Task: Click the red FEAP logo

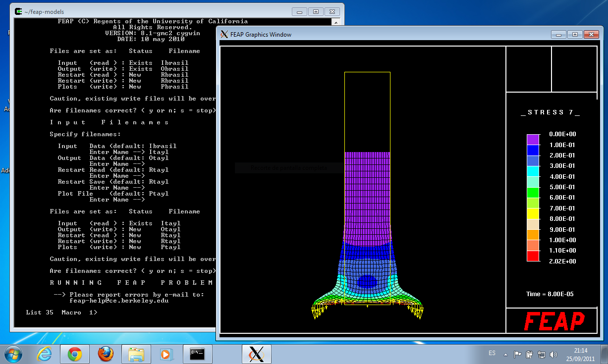Action: (554, 321)
